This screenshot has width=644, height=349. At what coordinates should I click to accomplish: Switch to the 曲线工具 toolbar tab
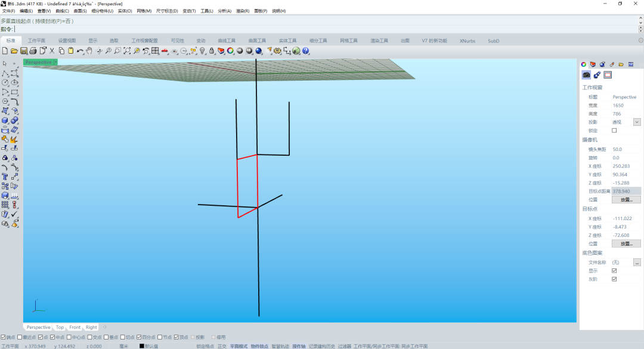(227, 41)
